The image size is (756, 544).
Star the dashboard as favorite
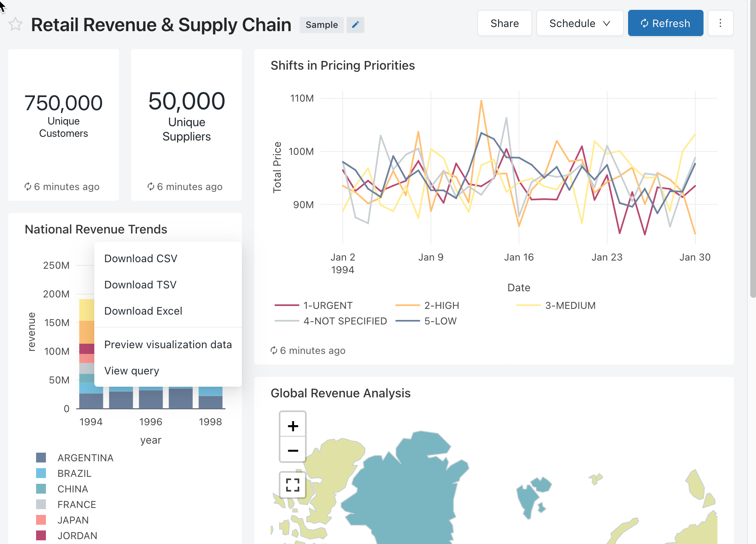coord(15,25)
